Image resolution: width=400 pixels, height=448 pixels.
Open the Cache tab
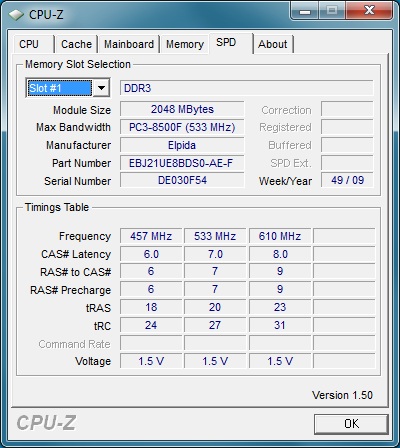coord(76,44)
